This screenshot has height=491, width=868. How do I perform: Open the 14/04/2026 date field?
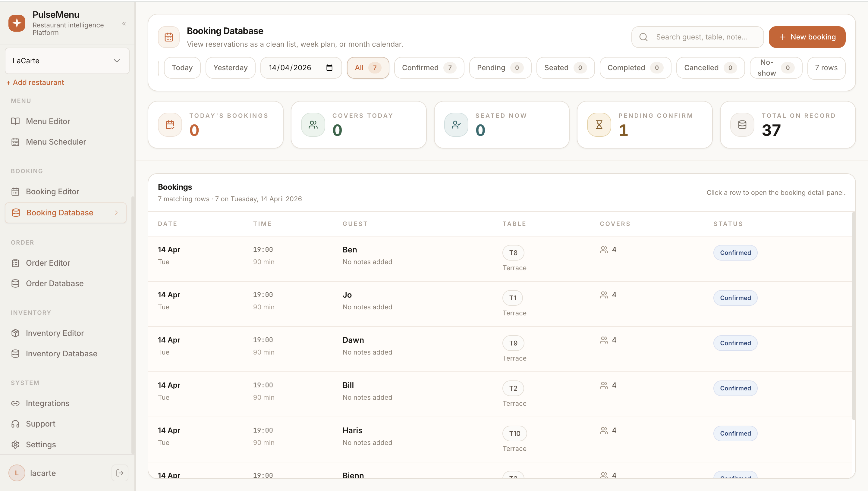point(301,68)
